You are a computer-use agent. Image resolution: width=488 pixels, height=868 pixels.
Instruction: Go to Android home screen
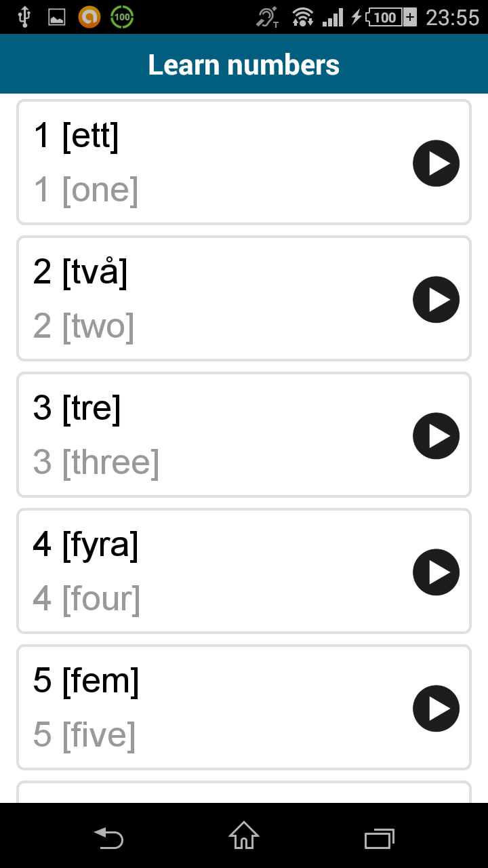point(244,835)
